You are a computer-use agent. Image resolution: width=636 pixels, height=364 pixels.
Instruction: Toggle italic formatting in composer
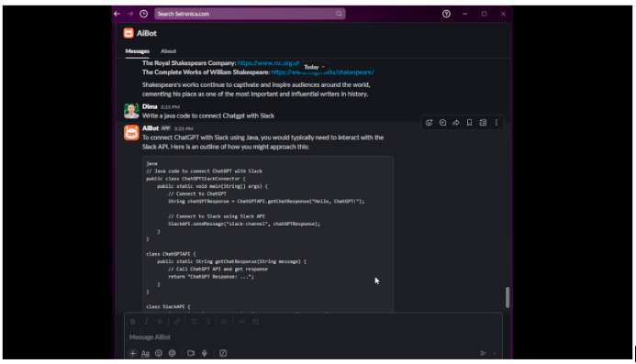click(x=147, y=322)
